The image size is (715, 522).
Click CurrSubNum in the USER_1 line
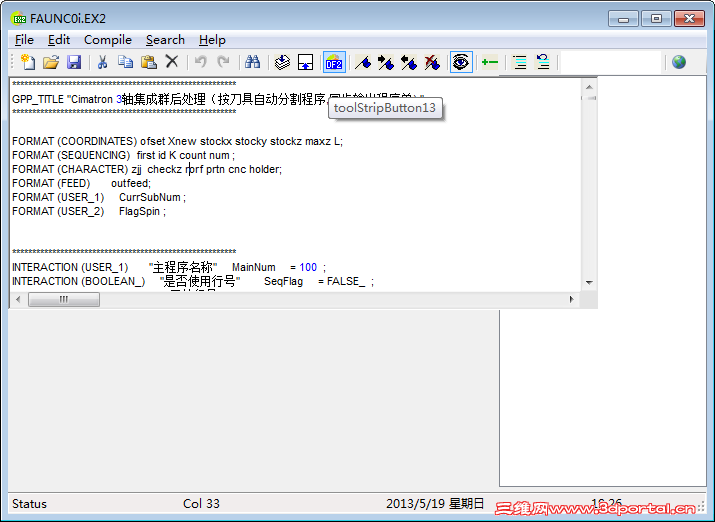tap(150, 197)
